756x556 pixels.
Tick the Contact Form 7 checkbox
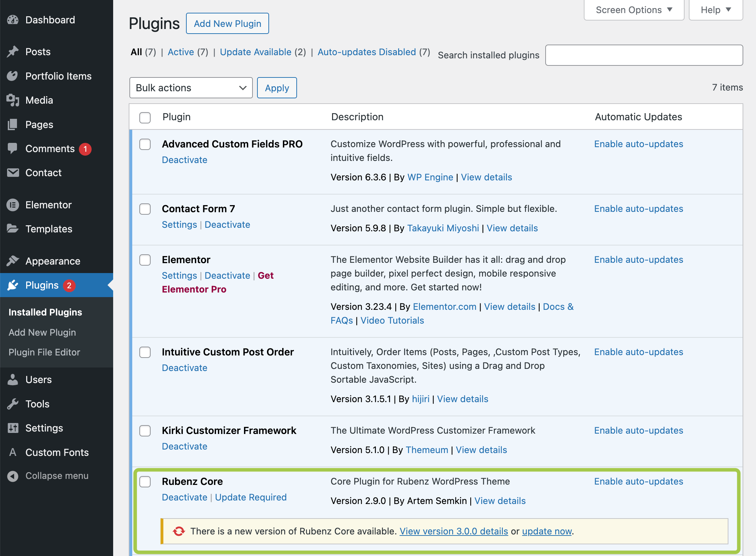click(x=145, y=209)
